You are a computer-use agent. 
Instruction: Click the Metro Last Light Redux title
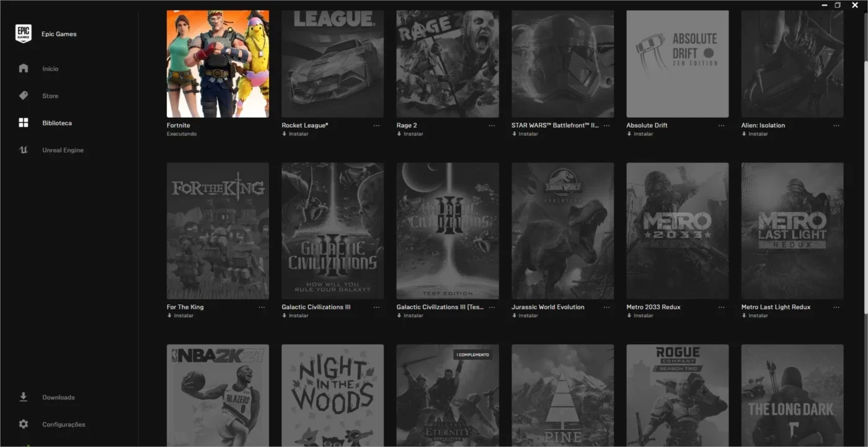click(776, 307)
